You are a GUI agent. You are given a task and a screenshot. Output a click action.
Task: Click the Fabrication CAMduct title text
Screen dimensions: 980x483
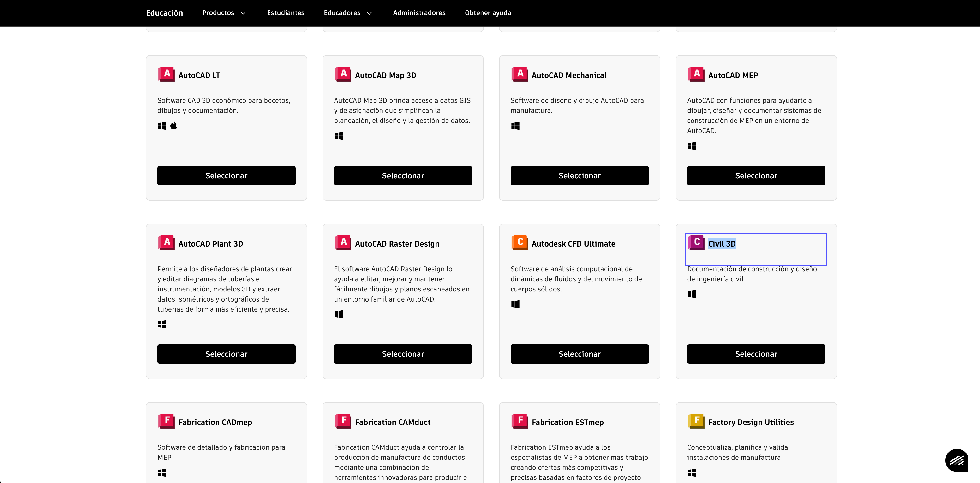[x=393, y=422]
